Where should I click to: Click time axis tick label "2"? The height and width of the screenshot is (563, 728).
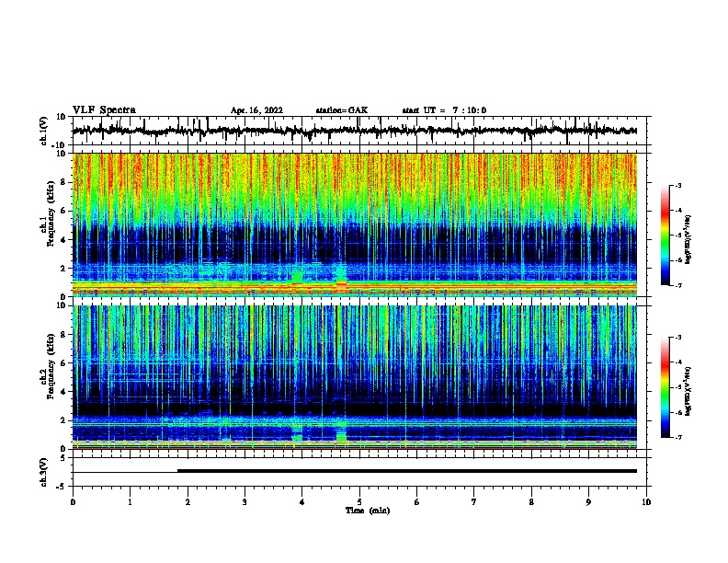(188, 502)
